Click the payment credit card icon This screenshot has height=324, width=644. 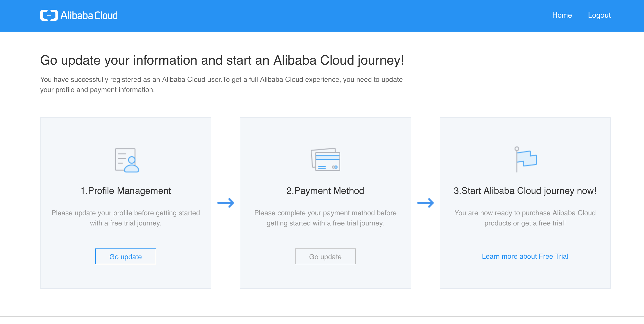coord(325,159)
